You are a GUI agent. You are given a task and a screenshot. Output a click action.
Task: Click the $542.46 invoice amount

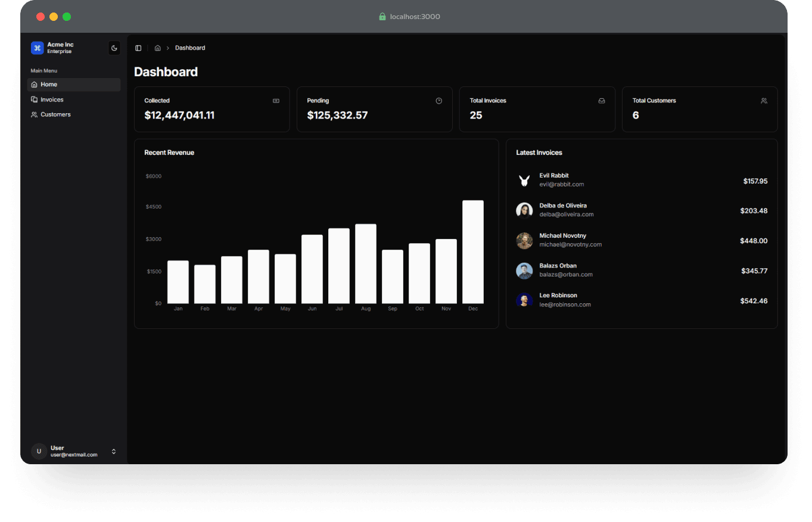click(754, 301)
